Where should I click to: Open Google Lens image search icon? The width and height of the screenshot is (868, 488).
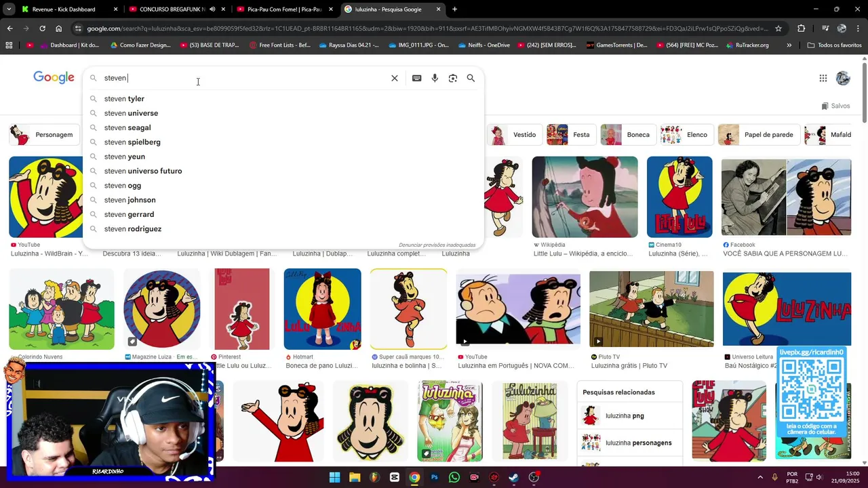click(x=453, y=78)
